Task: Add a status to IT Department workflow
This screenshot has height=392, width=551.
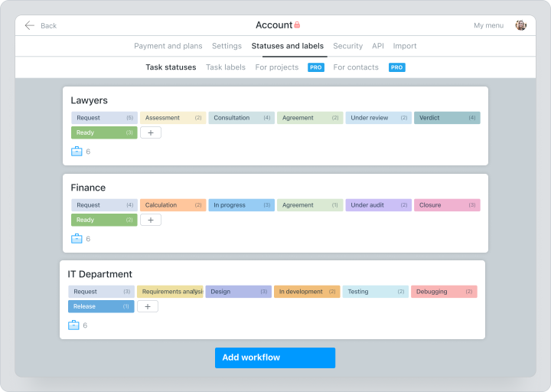Action: click(147, 306)
